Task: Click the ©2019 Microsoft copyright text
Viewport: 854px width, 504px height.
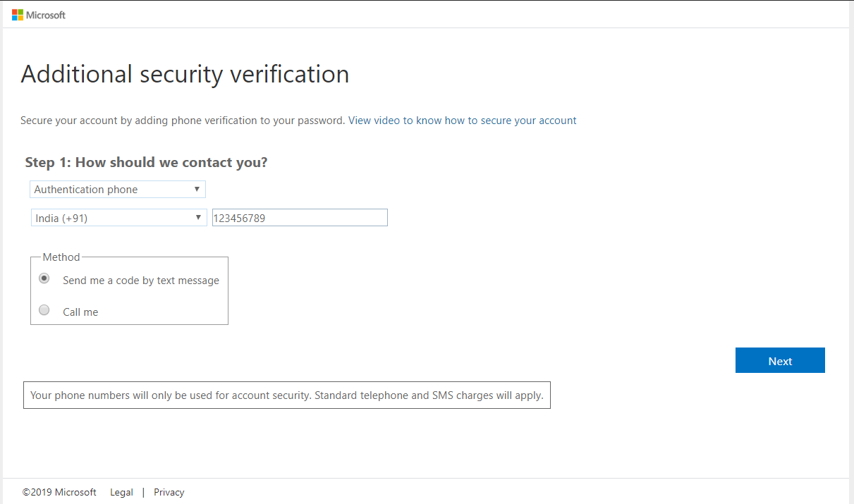Action: pyautogui.click(x=59, y=492)
